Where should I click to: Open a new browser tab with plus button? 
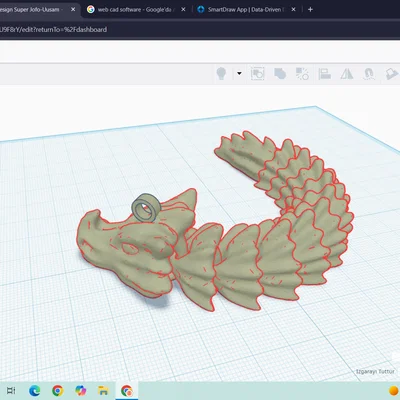point(310,10)
